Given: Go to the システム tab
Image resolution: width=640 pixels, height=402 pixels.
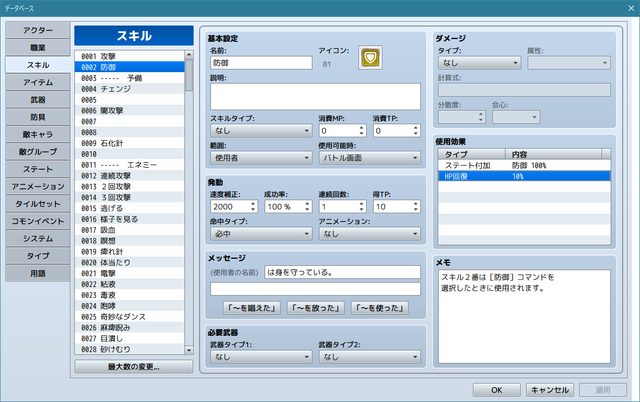Looking at the screenshot, I should [38, 238].
